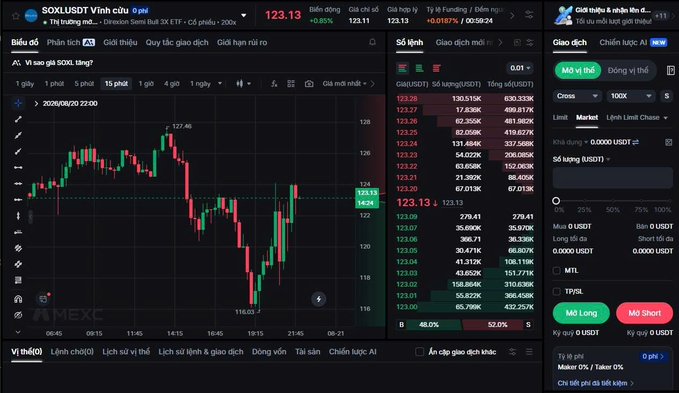Take a chart snapshot with camera icon

(x=309, y=84)
